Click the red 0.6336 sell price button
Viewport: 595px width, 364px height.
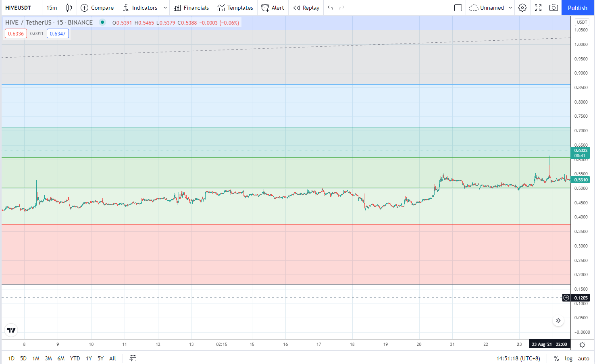[x=16, y=33]
